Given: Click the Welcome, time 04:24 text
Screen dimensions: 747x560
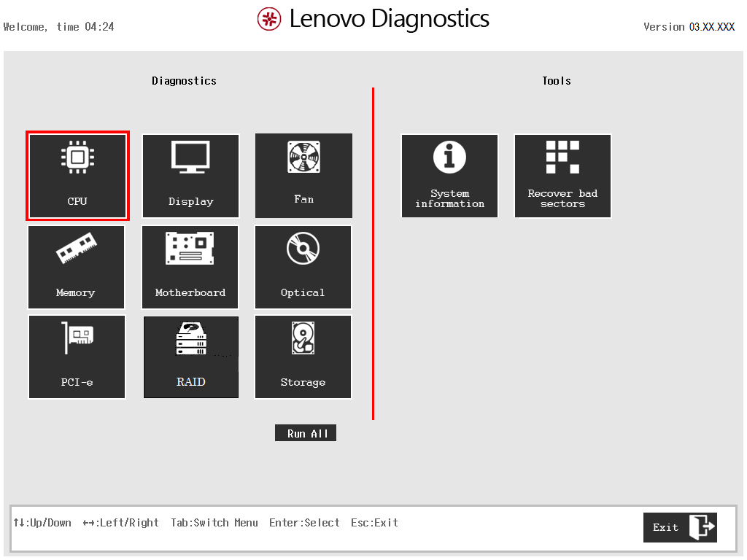Looking at the screenshot, I should tap(58, 27).
